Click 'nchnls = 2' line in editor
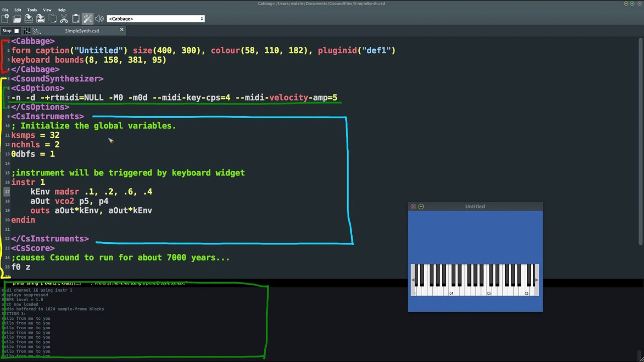 tap(35, 145)
